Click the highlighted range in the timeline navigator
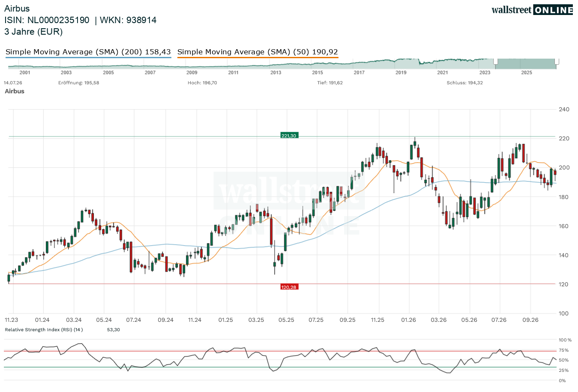578x392 pixels. [x=526, y=64]
